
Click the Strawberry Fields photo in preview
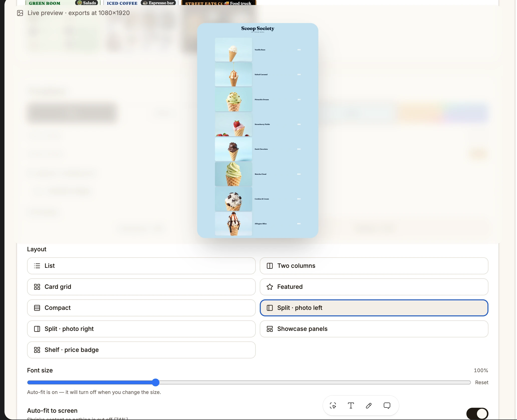233,124
